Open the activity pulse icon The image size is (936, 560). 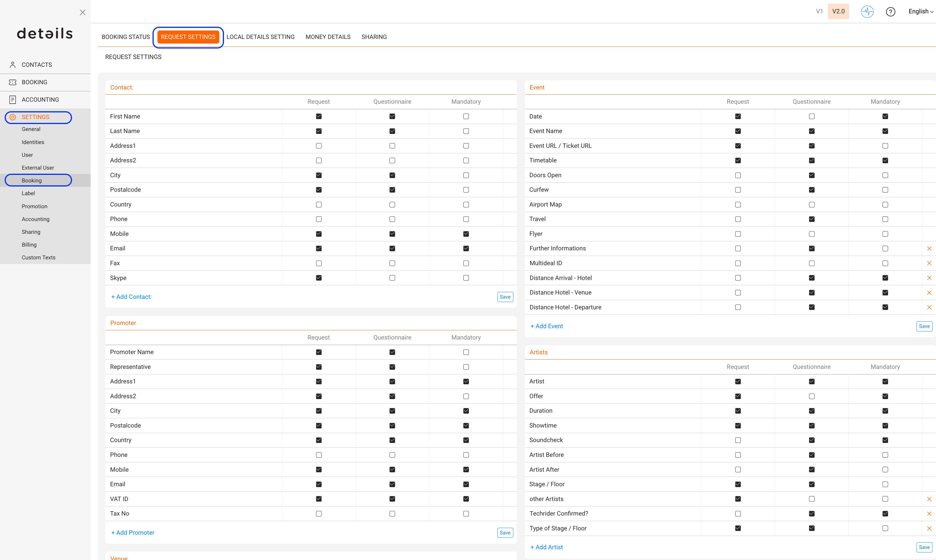tap(867, 11)
